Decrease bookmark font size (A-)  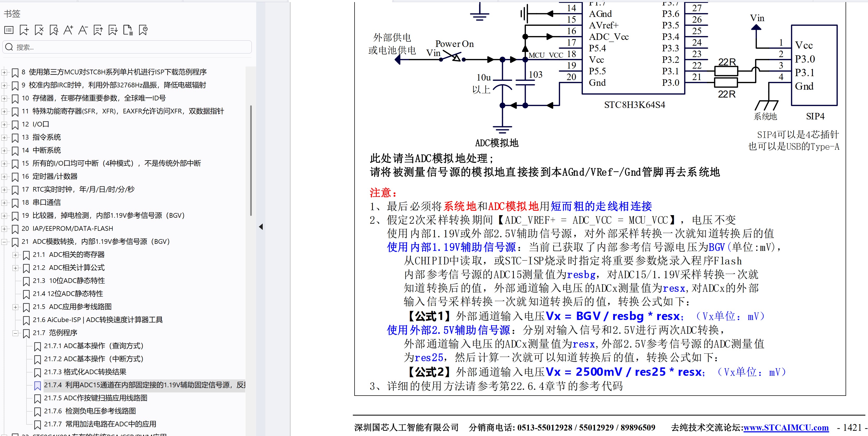[x=83, y=30]
